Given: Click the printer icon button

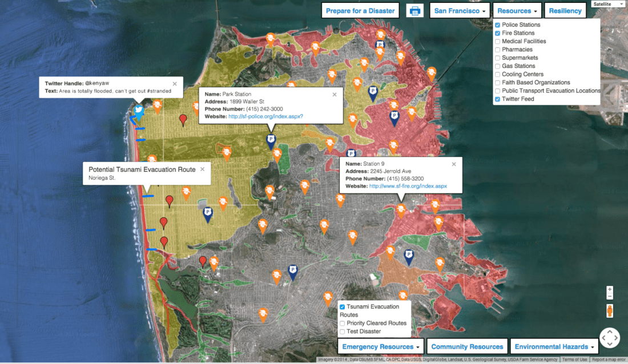Looking at the screenshot, I should [x=414, y=11].
